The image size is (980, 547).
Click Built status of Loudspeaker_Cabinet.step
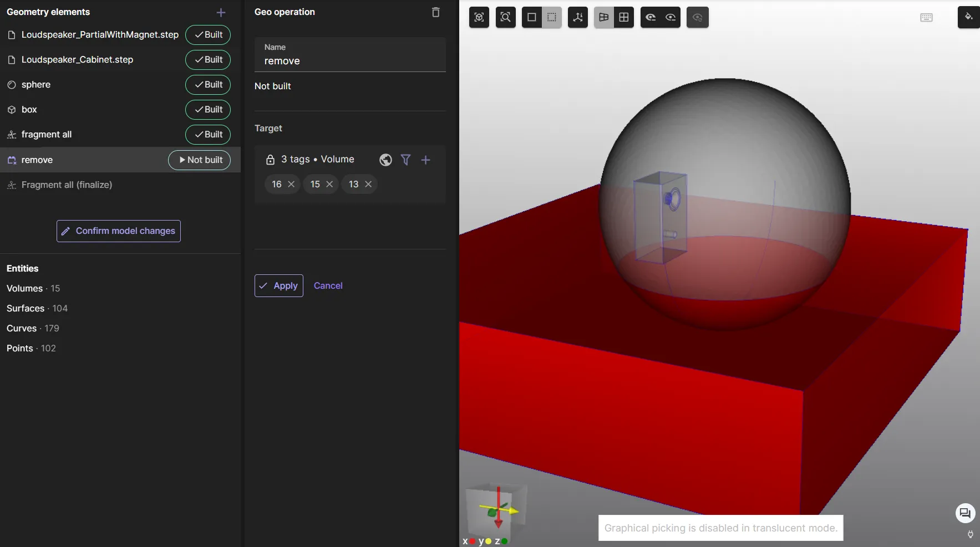tap(208, 59)
